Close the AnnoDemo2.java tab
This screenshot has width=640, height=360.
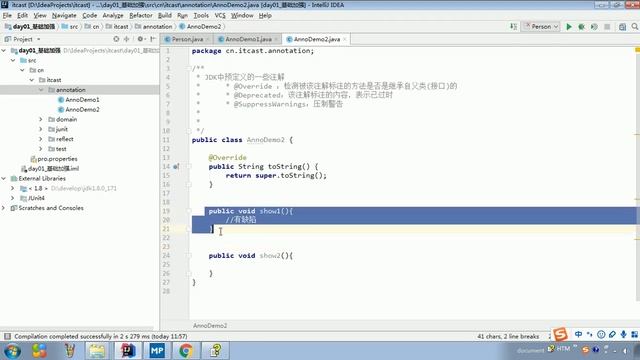click(345, 39)
